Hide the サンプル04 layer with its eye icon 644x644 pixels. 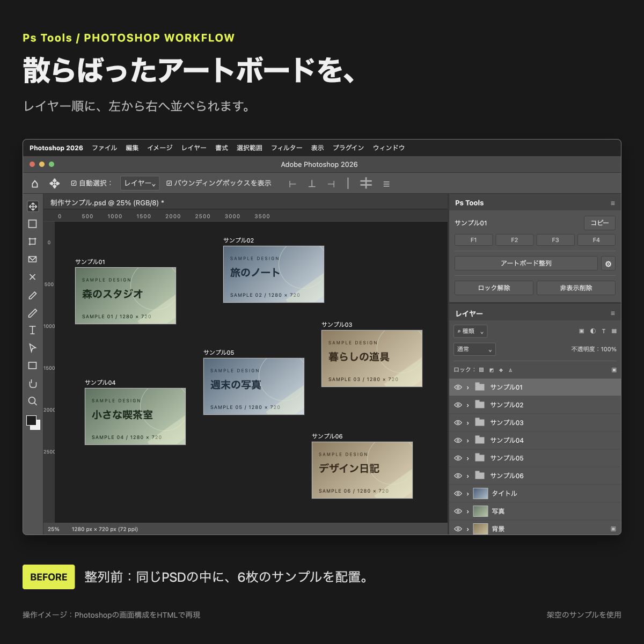[x=458, y=440]
